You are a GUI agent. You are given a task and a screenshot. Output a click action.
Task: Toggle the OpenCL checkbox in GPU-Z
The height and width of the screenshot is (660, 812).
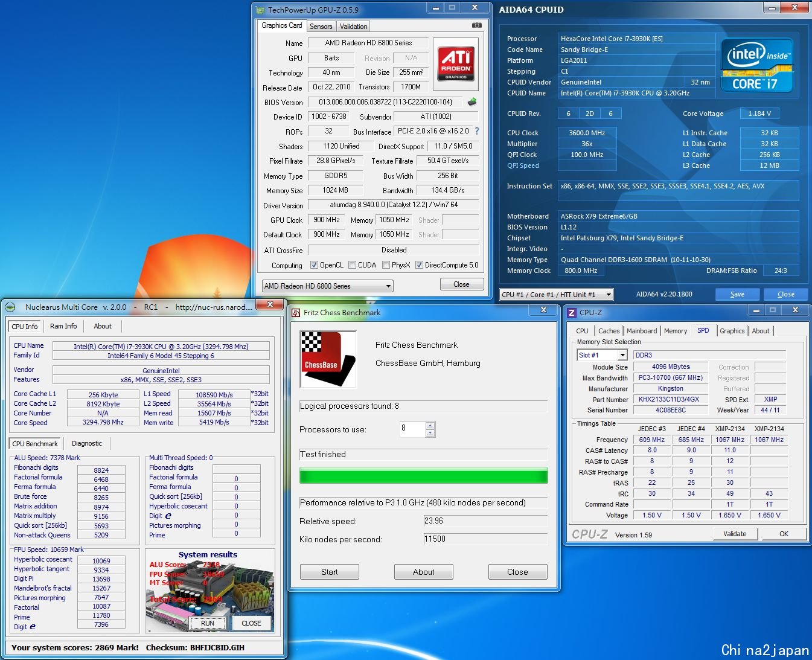pyautogui.click(x=314, y=265)
